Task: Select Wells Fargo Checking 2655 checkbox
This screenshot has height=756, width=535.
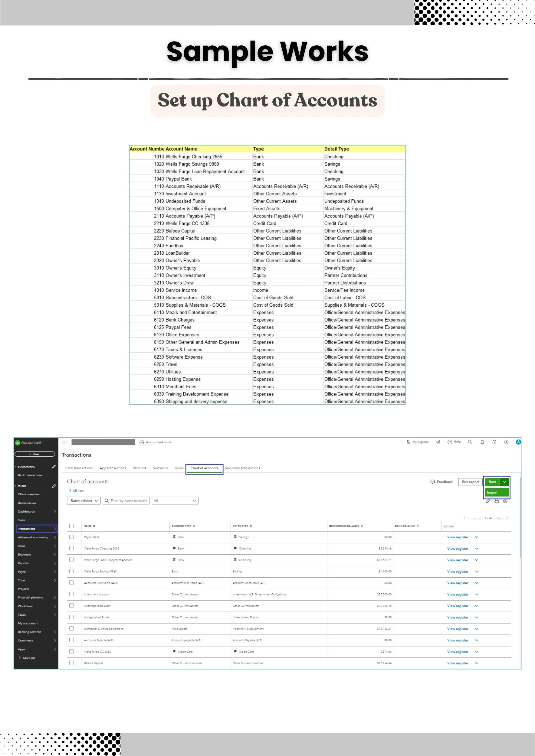Action: point(71,548)
